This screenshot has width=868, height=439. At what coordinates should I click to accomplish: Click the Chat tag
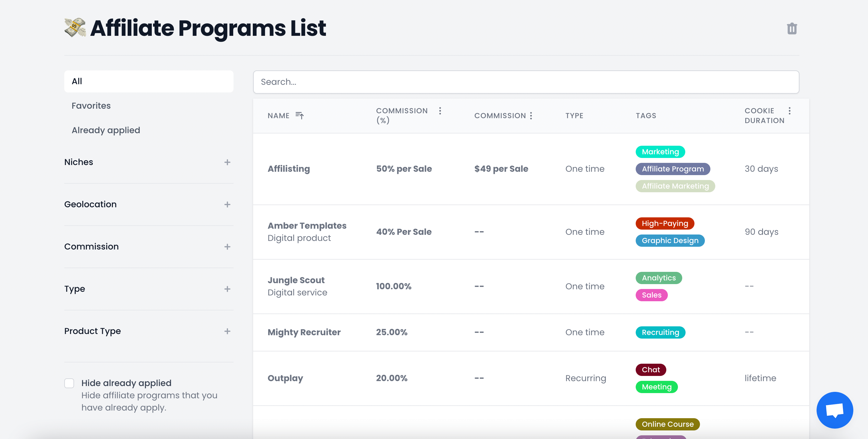coord(651,370)
